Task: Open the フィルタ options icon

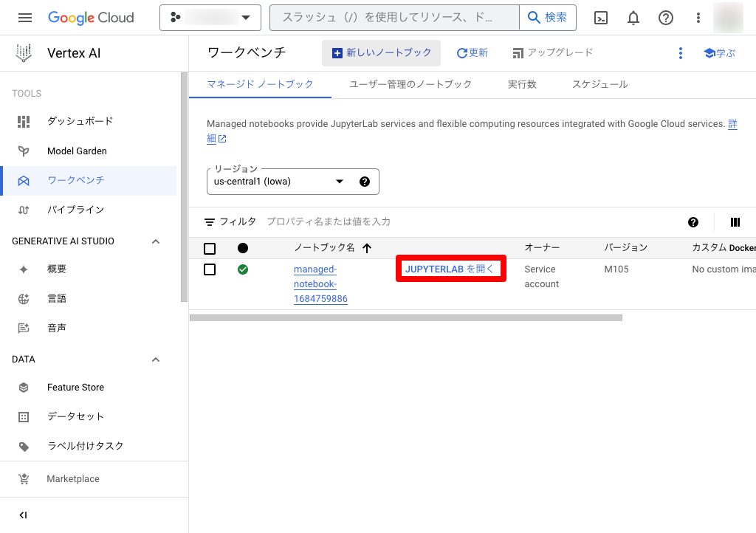Action: [212, 221]
